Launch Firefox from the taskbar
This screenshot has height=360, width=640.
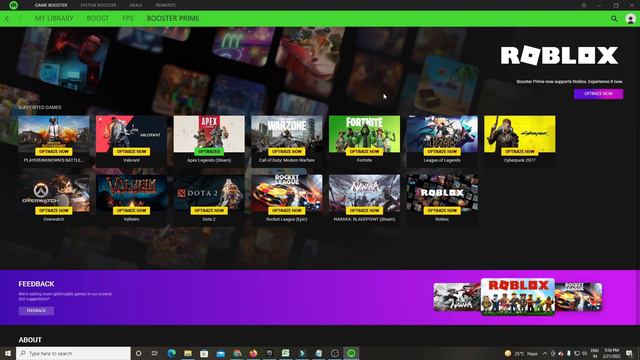(x=253, y=353)
